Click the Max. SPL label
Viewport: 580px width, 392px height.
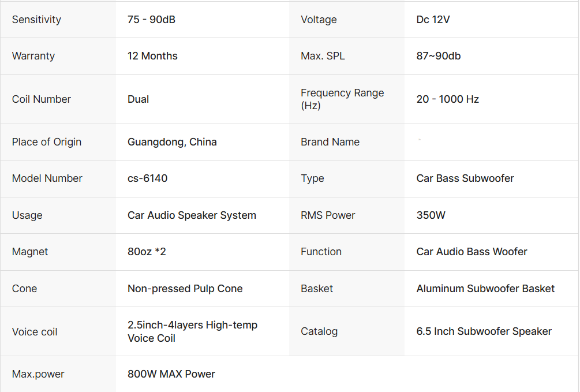click(323, 56)
